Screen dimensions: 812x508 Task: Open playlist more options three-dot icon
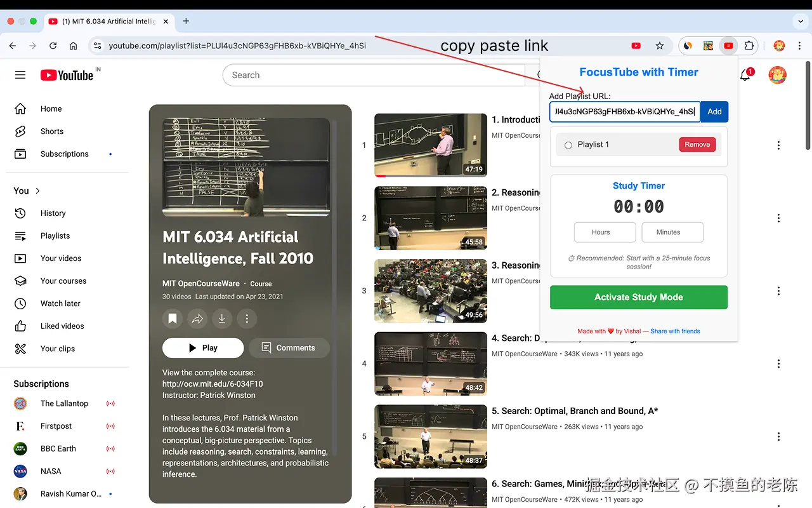coord(247,319)
